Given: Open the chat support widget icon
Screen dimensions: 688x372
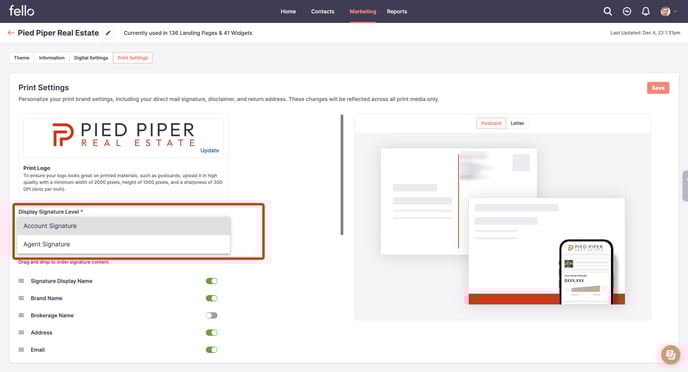Looking at the screenshot, I should tap(670, 354).
